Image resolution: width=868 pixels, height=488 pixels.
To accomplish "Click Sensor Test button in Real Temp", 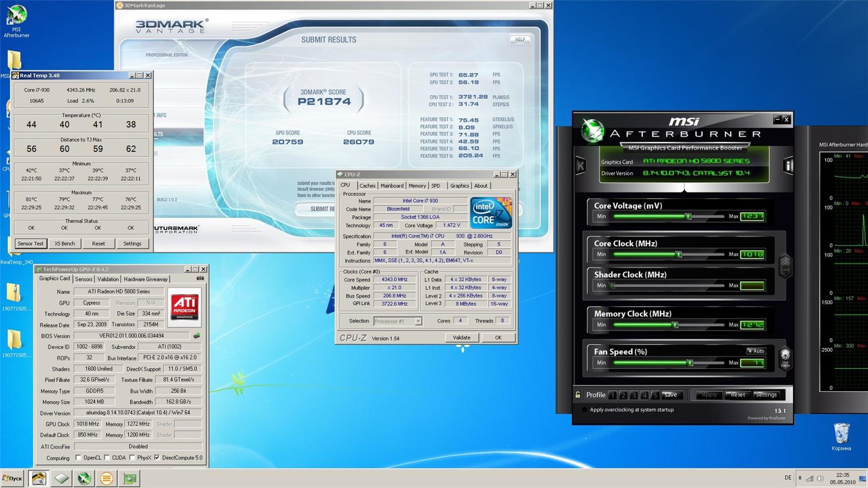I will pos(30,243).
